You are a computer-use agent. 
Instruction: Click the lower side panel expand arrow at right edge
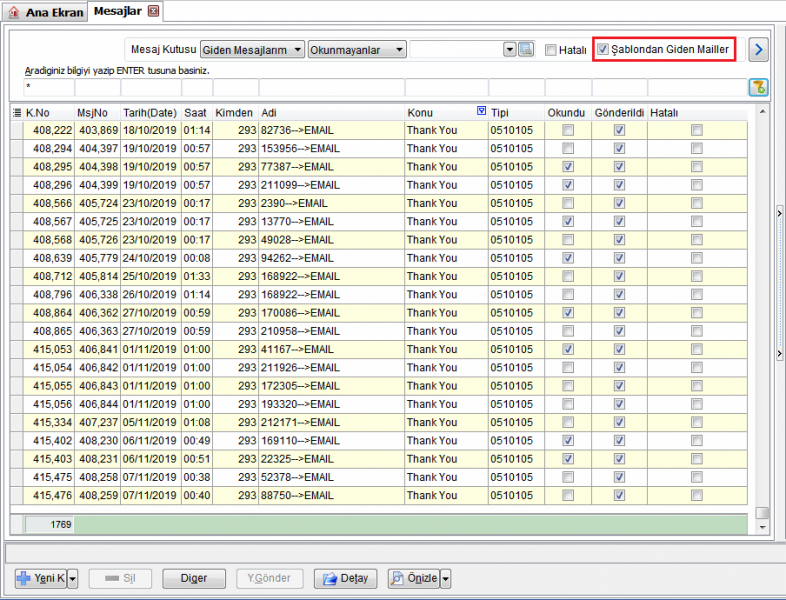point(779,353)
